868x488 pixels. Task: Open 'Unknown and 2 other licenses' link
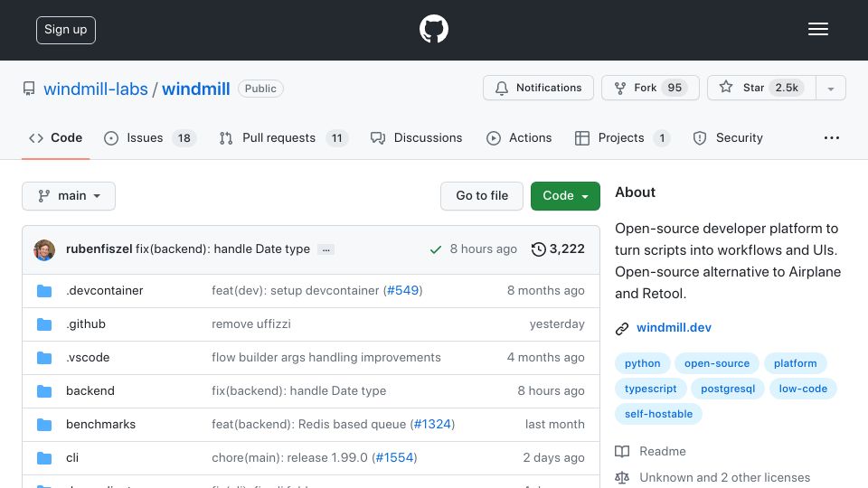(x=724, y=477)
